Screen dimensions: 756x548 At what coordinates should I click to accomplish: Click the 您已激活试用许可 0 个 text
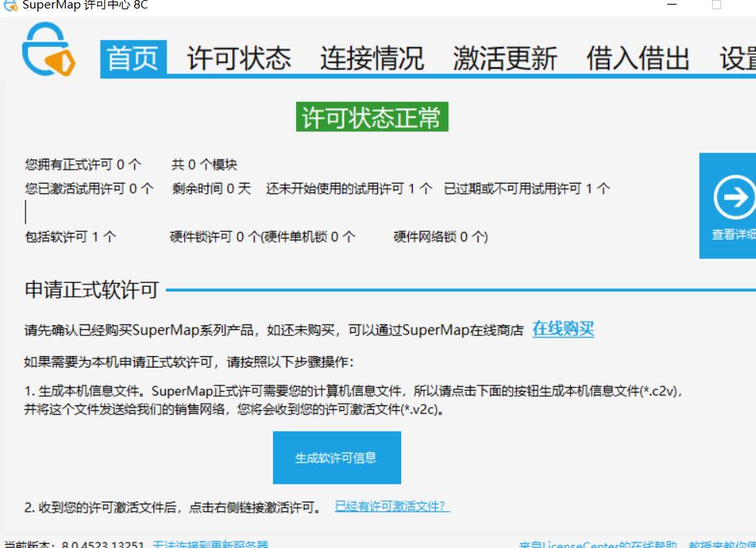point(89,188)
